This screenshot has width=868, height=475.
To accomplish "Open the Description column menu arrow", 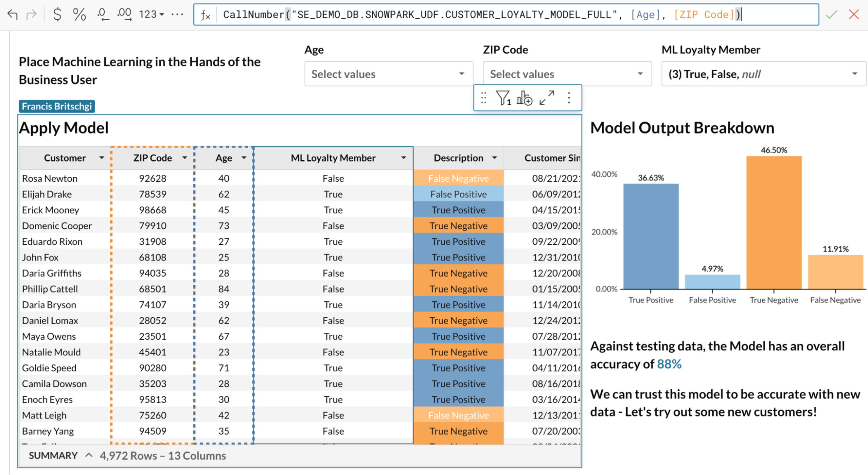I will [494, 158].
